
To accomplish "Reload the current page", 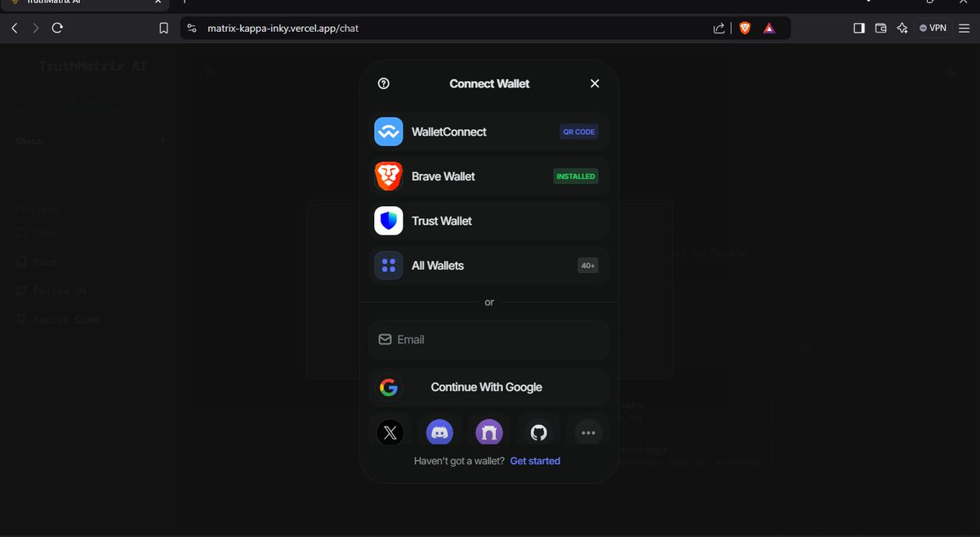I will pyautogui.click(x=57, y=28).
